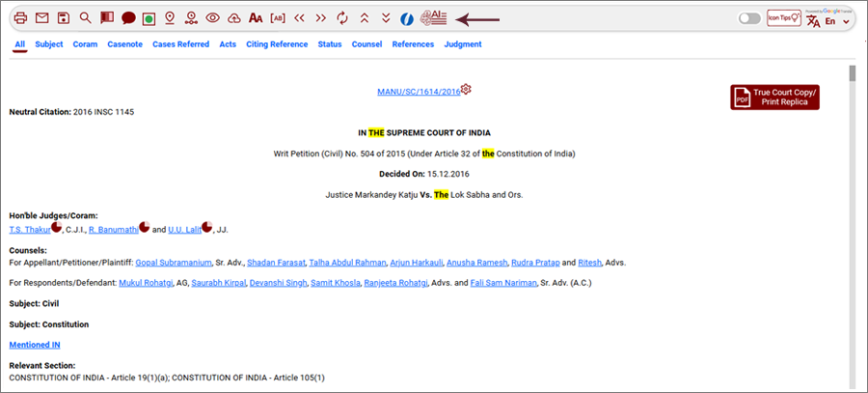868x393 pixels.
Task: Go to the Casenote tab
Action: [125, 44]
